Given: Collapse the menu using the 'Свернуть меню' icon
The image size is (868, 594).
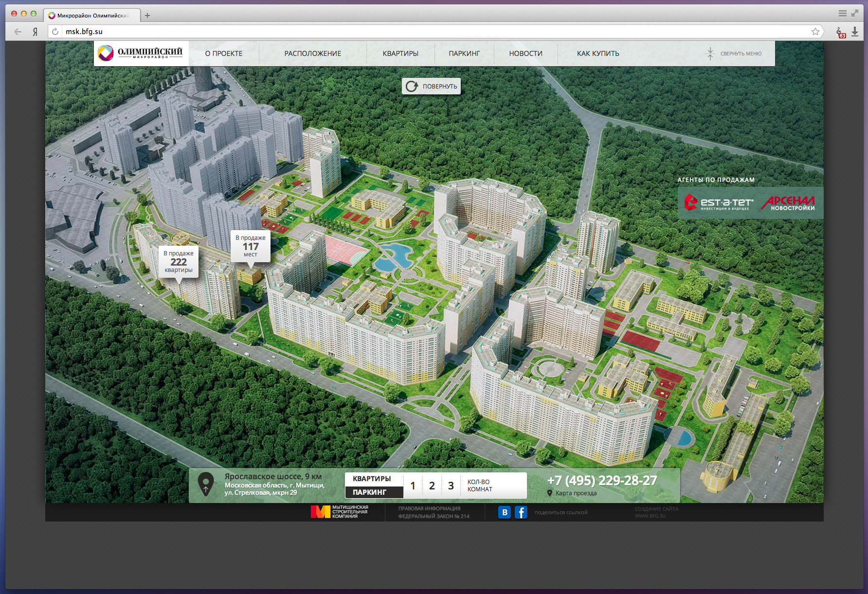Looking at the screenshot, I should pyautogui.click(x=710, y=54).
